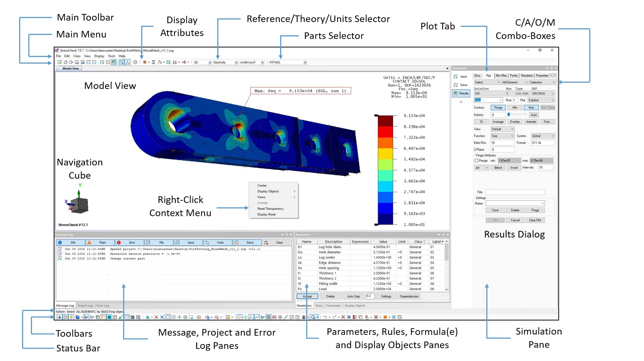Click the undo arrow in bottom toolbar

click(325, 317)
